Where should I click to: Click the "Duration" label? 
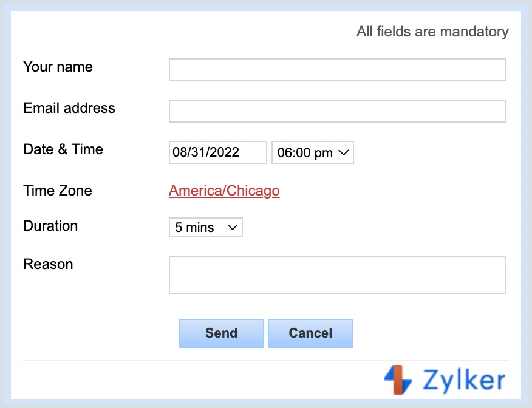point(50,226)
